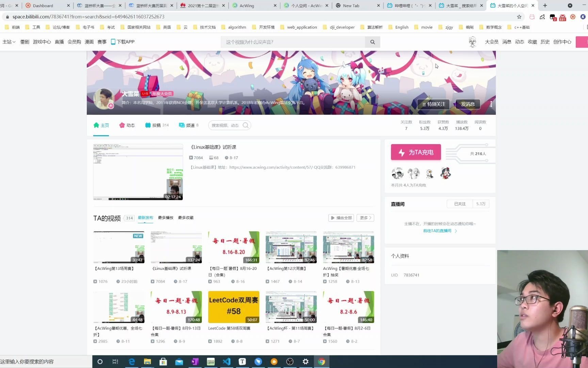The width and height of the screenshot is (588, 368).
Task: Open Microsoft Edge from the taskbar
Action: 132,362
